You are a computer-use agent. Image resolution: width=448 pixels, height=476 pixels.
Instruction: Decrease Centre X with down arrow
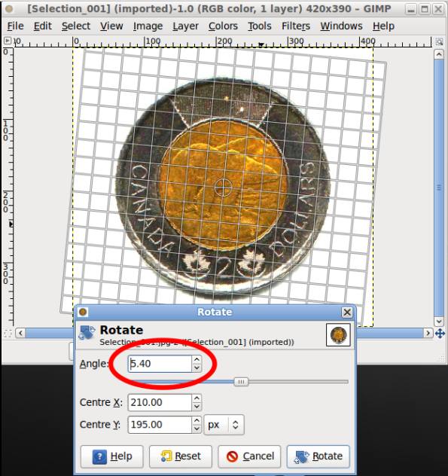point(197,407)
